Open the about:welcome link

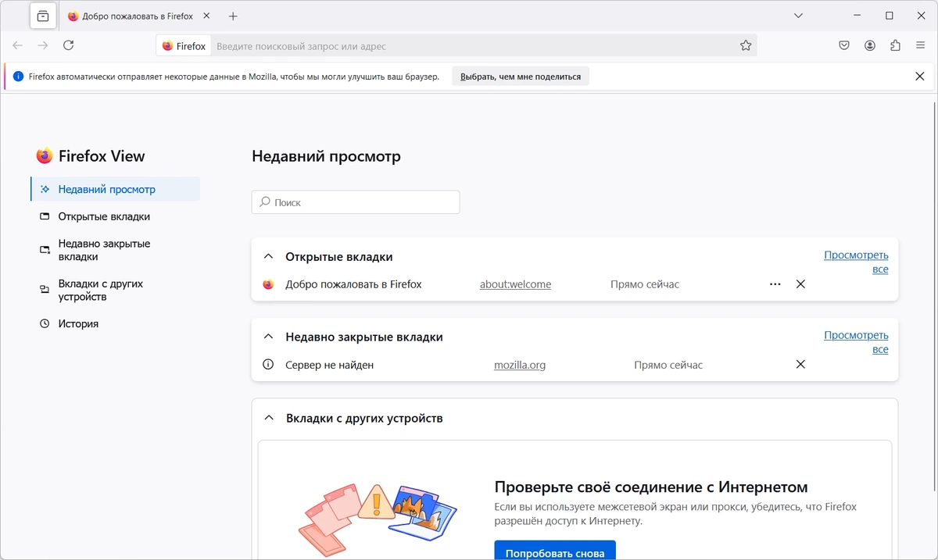[515, 284]
